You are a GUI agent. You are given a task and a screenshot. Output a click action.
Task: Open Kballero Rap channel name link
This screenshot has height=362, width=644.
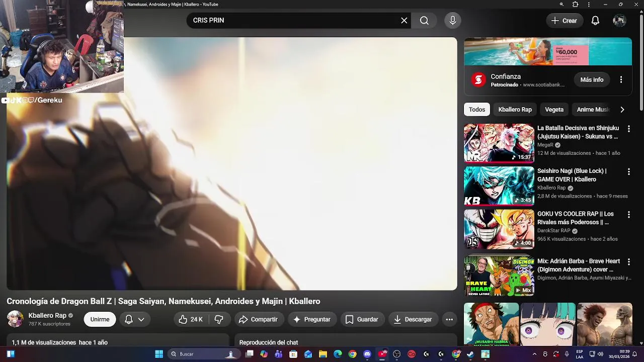tap(47, 315)
